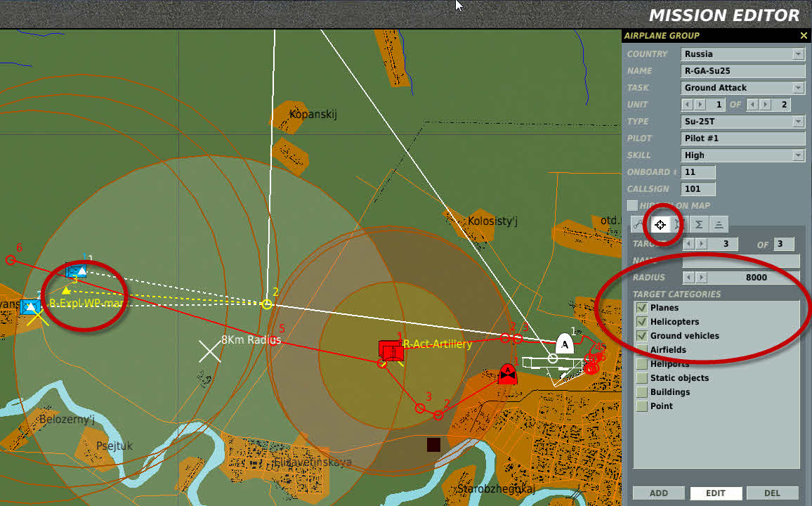Open the route waypoints tab icon
This screenshot has width=812, height=506.
pyautogui.click(x=639, y=224)
